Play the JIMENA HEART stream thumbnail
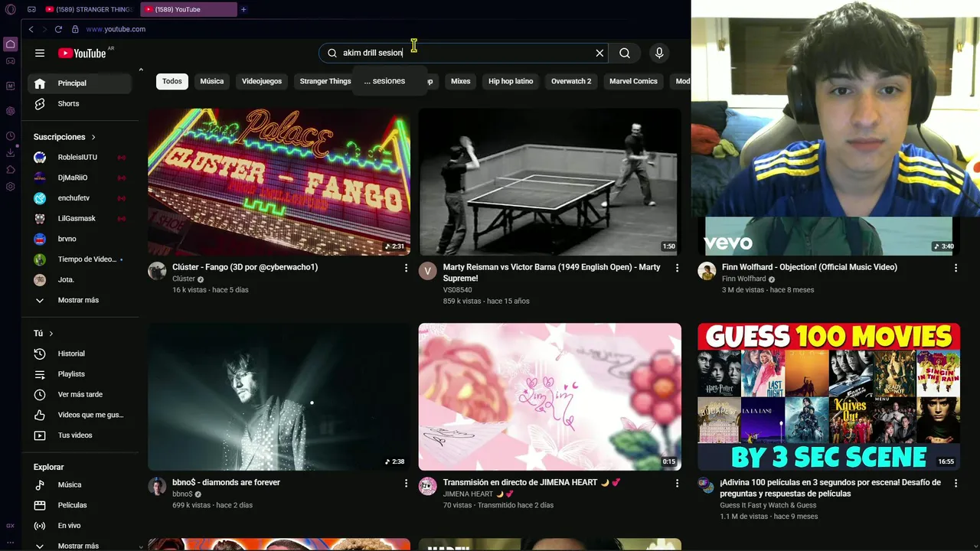 tap(550, 396)
